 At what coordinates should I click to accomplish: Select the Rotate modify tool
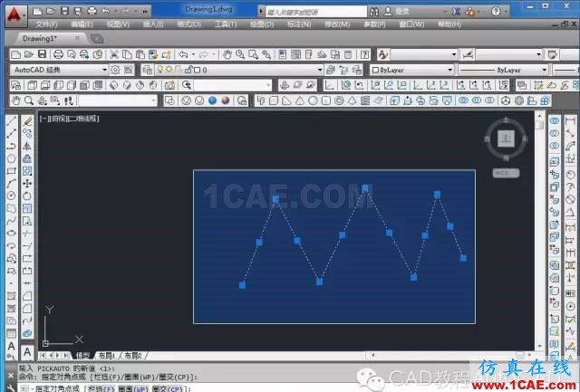coord(27,196)
